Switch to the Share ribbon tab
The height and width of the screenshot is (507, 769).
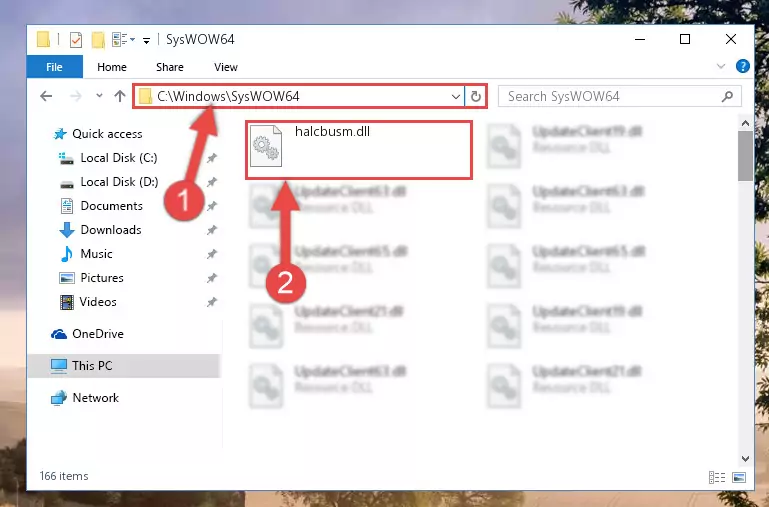point(170,67)
